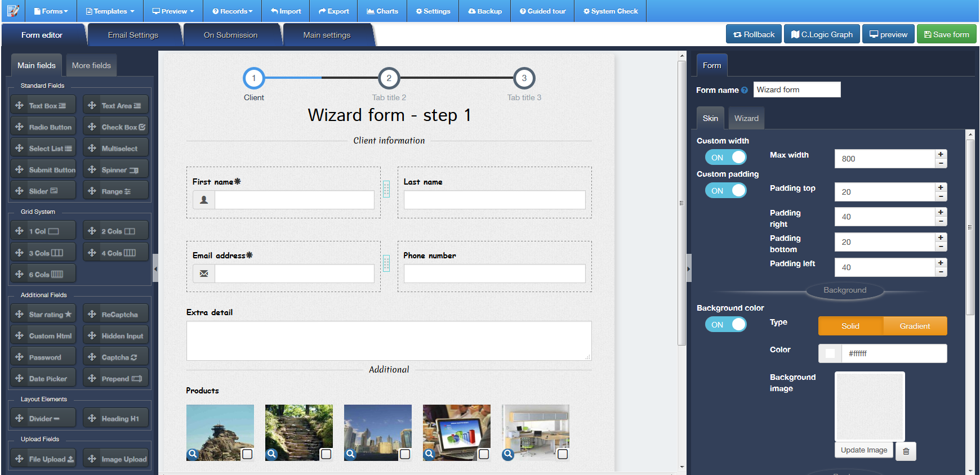This screenshot has width=980, height=475.
Task: Check the mountain product image checkbox
Action: (247, 454)
